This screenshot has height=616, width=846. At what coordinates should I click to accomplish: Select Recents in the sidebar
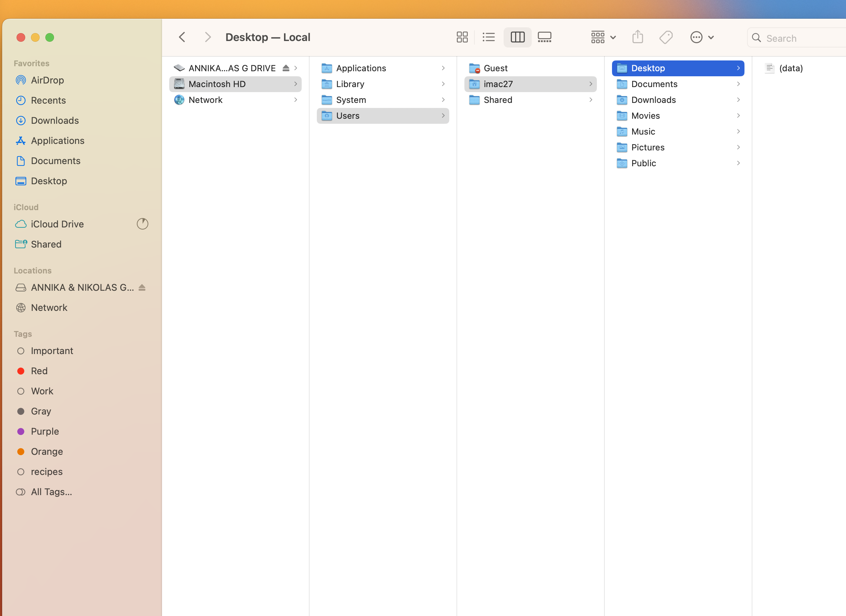pos(48,100)
